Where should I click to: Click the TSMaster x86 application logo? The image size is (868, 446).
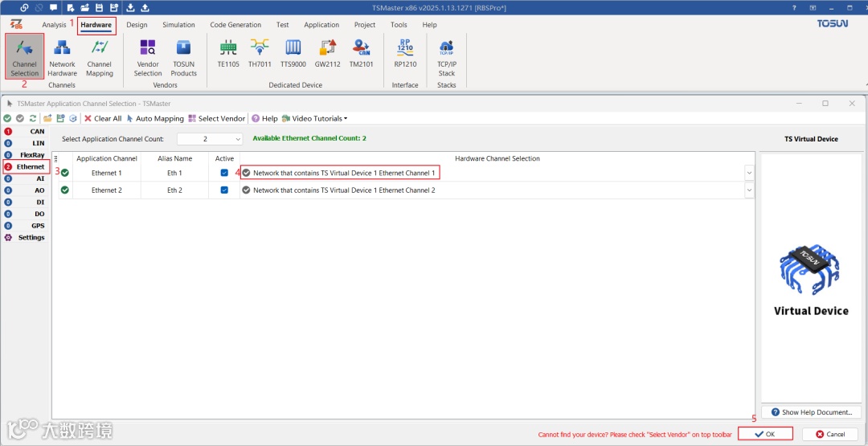coord(17,25)
